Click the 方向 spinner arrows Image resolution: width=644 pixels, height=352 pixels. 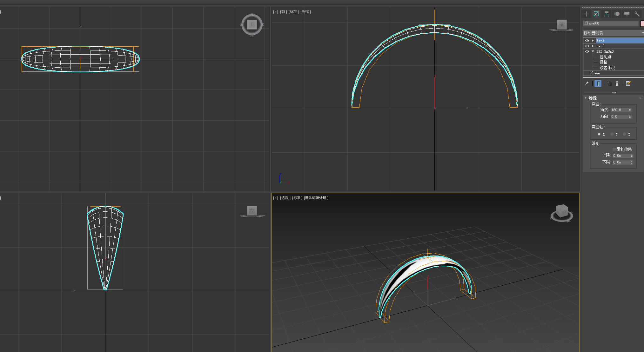click(630, 117)
